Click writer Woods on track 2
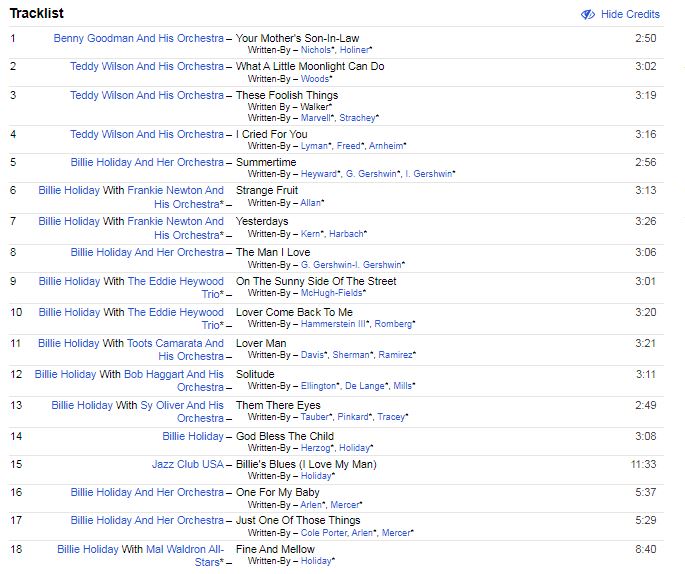Image resolution: width=685 pixels, height=574 pixels. (x=315, y=78)
